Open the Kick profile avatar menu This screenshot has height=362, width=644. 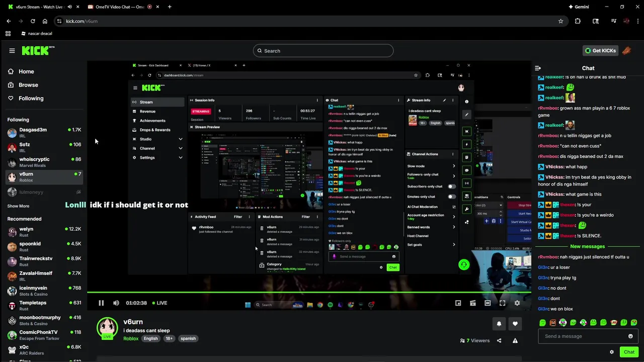point(626,51)
